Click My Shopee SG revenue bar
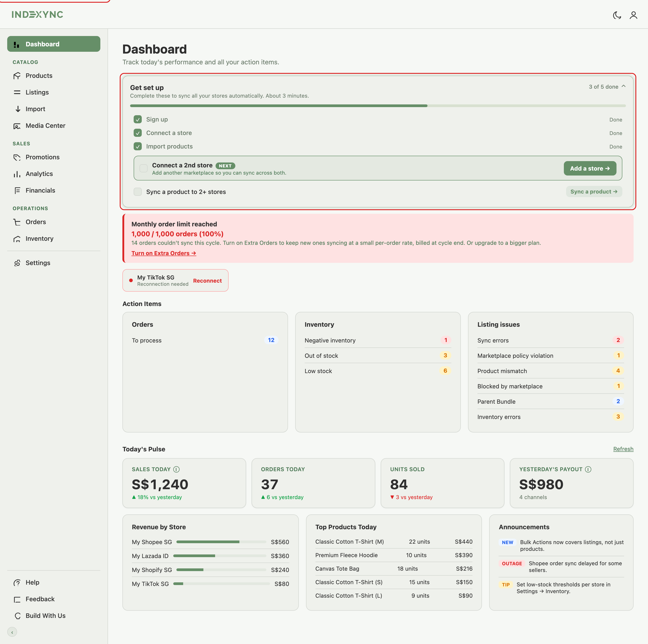The image size is (648, 644). pos(221,542)
